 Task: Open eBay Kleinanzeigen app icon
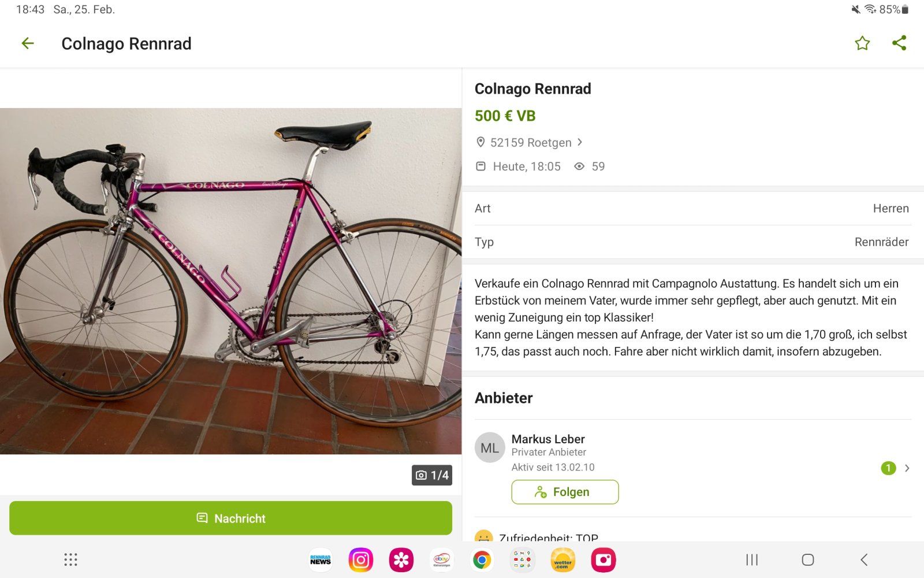tap(442, 560)
